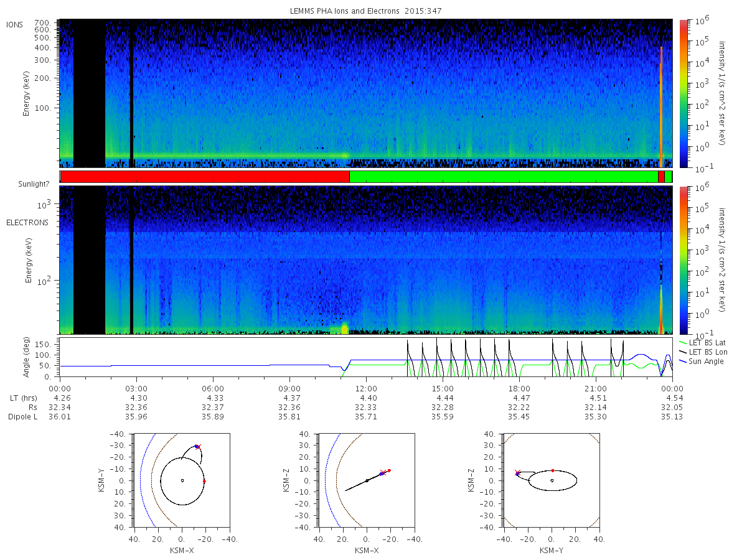The height and width of the screenshot is (560, 747).
Task: Select the ELECTRONS panel label
Action: pyautogui.click(x=27, y=223)
